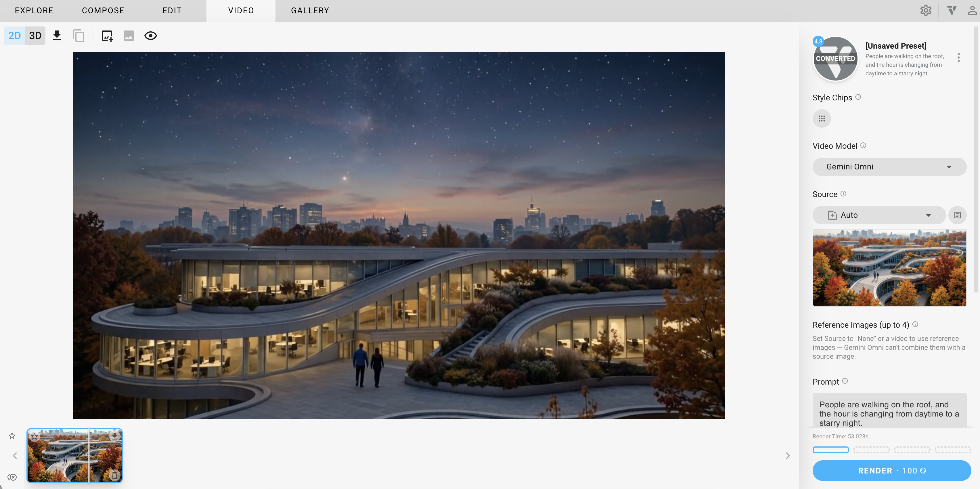
Task: Select the autumn render thumbnail in filmstrip
Action: pyautogui.click(x=74, y=456)
